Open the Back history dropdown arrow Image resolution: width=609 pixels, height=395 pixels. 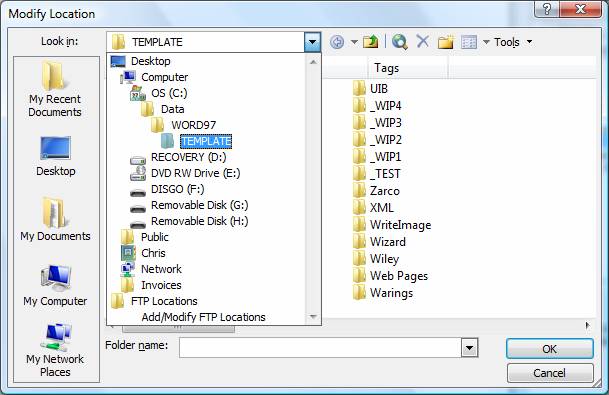click(354, 42)
